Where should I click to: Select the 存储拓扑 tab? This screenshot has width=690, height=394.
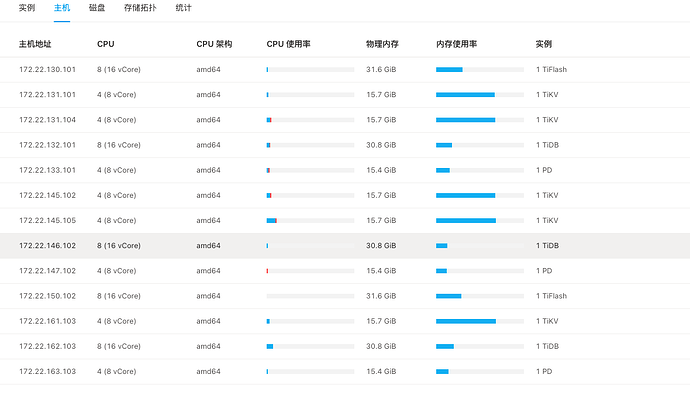pos(140,8)
